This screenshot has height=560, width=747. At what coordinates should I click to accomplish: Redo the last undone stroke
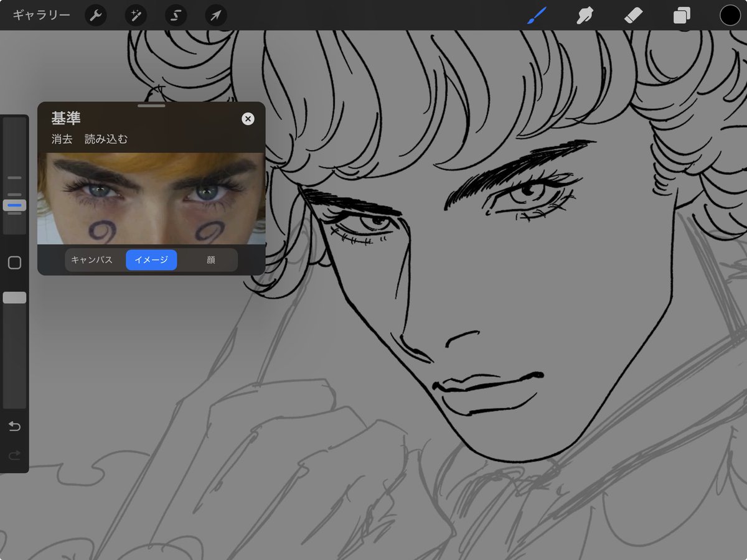coord(14,456)
